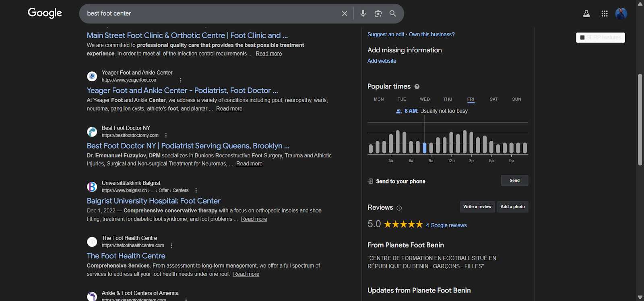Image resolution: width=644 pixels, height=301 pixels.
Task: Click the Reviews info icon
Action: (x=399, y=208)
